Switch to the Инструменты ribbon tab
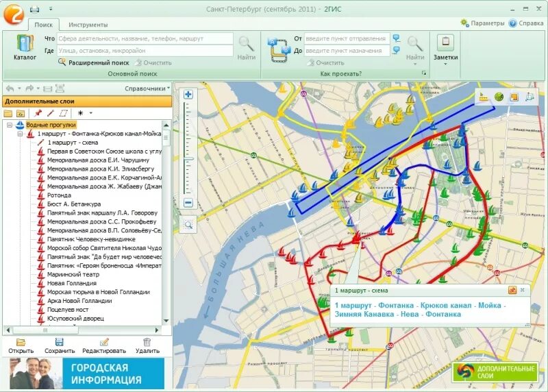 [88, 25]
